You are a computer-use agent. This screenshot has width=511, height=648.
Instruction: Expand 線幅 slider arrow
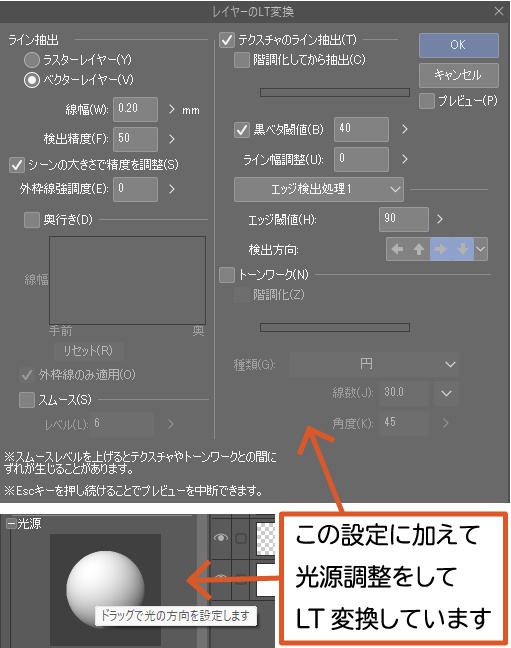(x=172, y=110)
